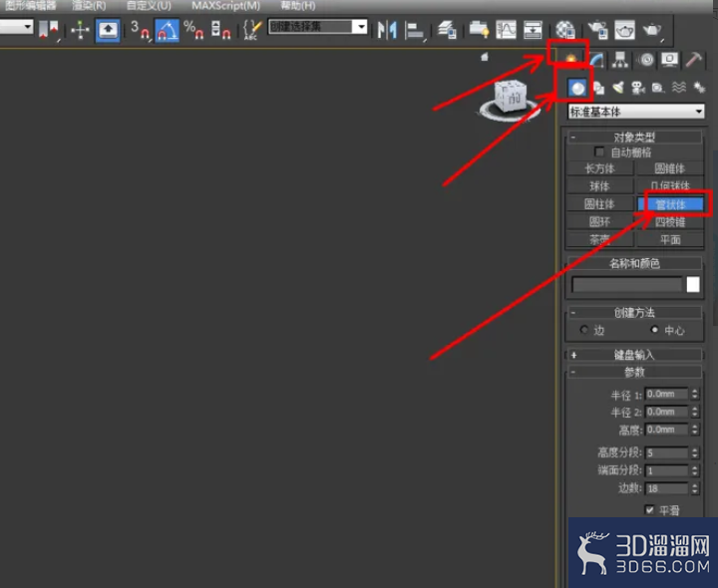Screen dimensions: 718x588
Task: Open the 渲染(R) menu
Action: coord(89,6)
